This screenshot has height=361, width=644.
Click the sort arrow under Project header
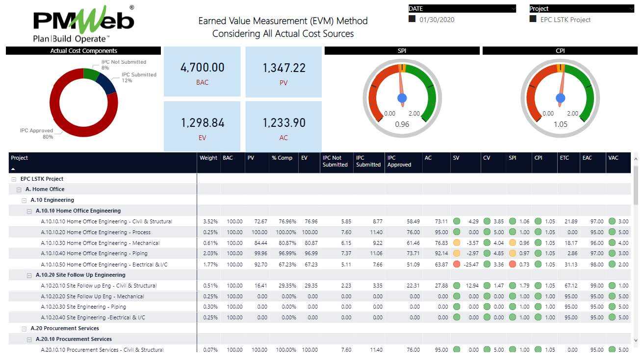point(13,168)
